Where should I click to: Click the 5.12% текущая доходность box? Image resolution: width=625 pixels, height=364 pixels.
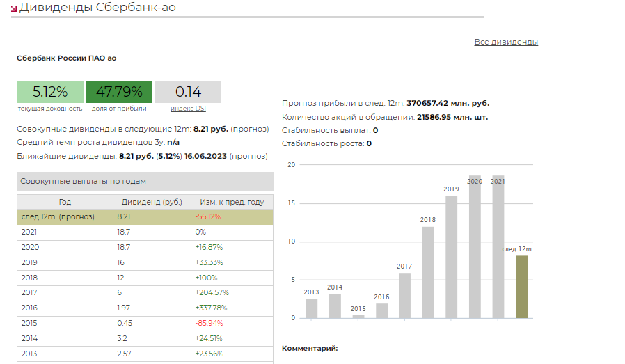tap(50, 92)
